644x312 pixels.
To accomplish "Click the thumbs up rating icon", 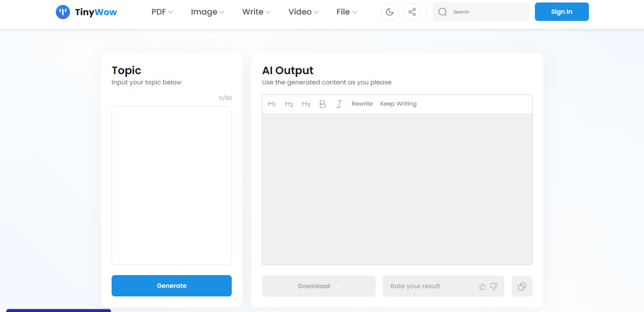I will (482, 286).
